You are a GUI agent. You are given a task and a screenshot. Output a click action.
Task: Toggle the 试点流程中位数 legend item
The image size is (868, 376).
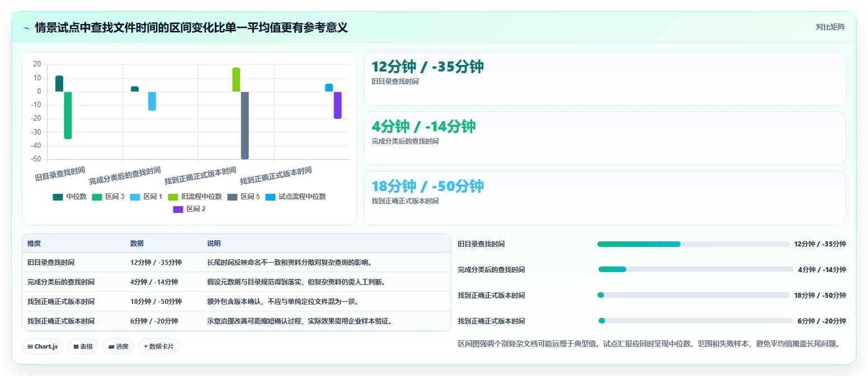click(x=295, y=197)
